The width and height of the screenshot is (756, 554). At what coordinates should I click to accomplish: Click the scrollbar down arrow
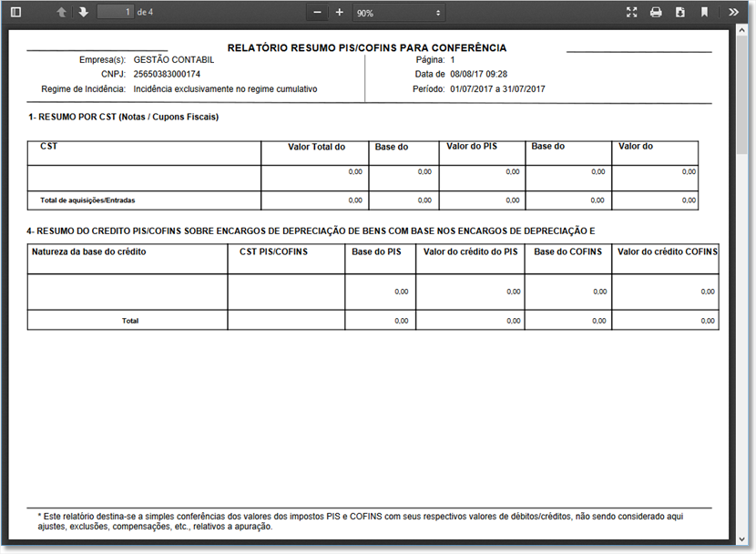[741, 539]
